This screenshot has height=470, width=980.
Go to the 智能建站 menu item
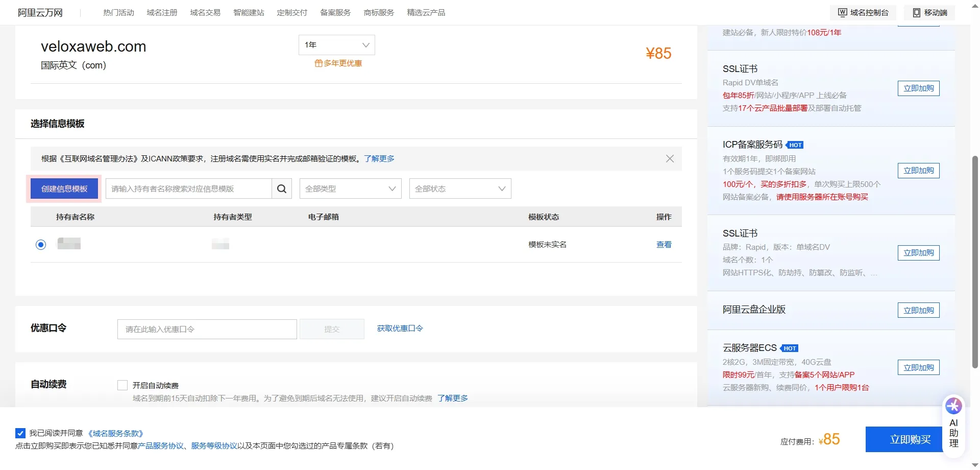(x=249, y=12)
